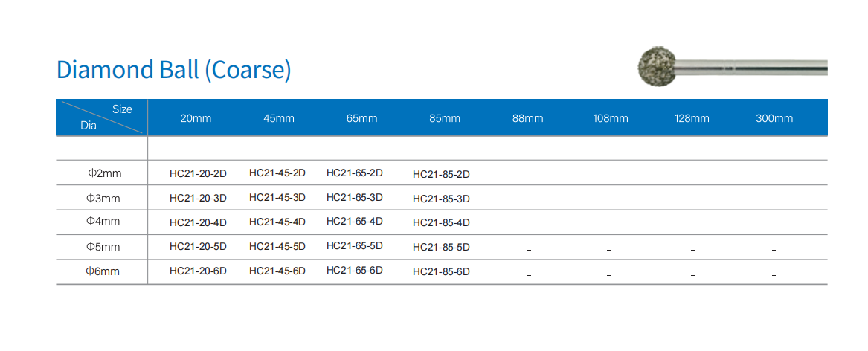The image size is (868, 351).
Task: Click the 128mm column header
Action: pos(692,118)
